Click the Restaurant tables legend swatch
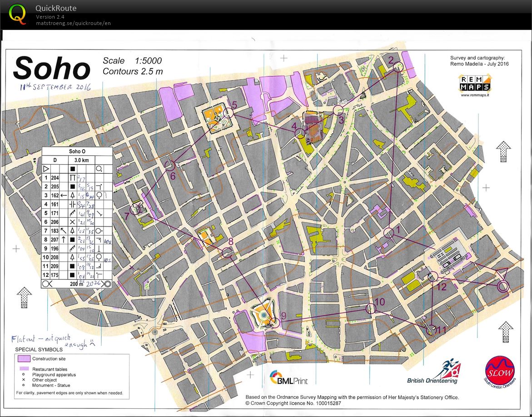The width and height of the screenshot is (532, 417). click(24, 368)
